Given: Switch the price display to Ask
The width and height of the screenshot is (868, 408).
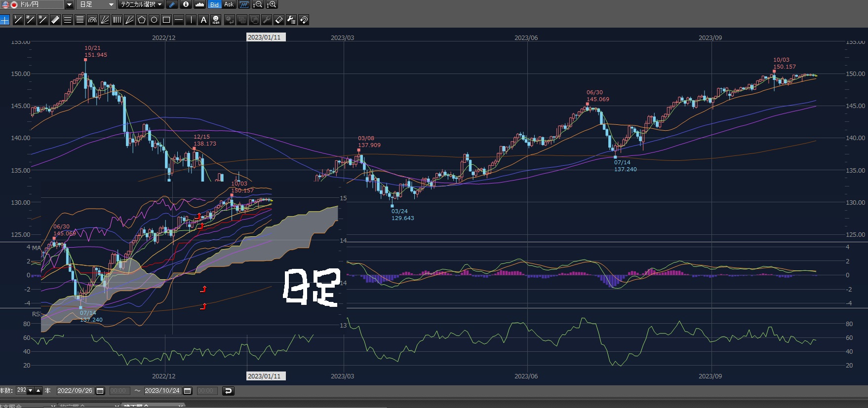Looking at the screenshot, I should 229,4.
